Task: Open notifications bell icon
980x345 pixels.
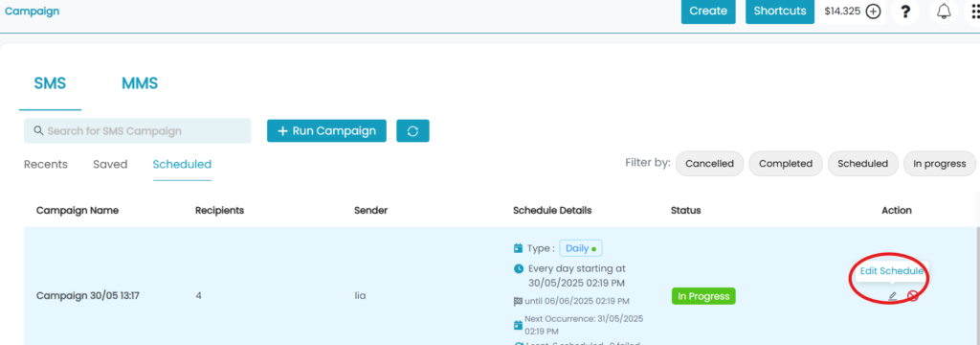Action: pos(944,11)
